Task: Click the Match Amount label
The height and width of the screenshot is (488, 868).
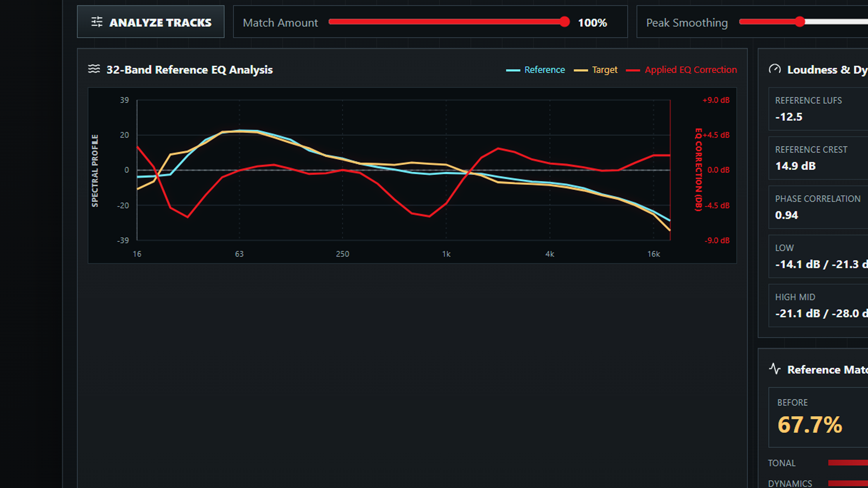Action: 280,23
